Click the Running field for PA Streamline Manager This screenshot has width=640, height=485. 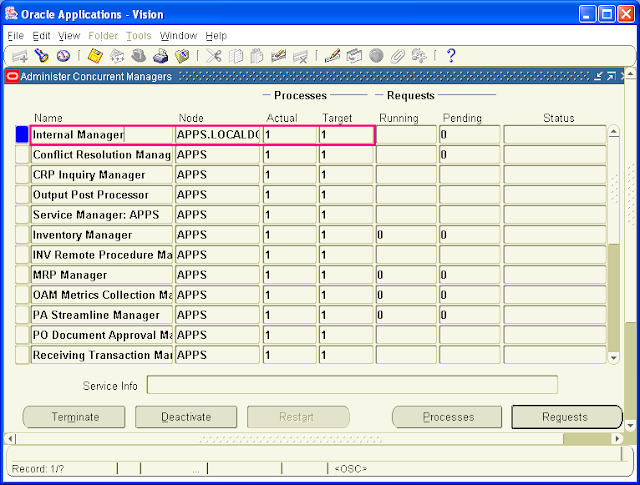[406, 315]
